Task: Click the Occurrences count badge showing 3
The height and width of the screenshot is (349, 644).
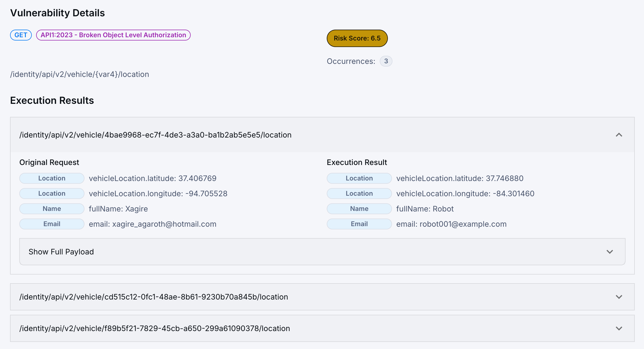Action: coord(386,61)
